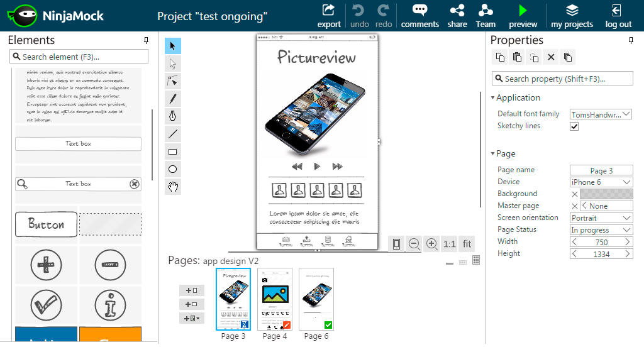Image resolution: width=644 pixels, height=347 pixels.
Task: Collapse the Page section
Action: coord(493,153)
